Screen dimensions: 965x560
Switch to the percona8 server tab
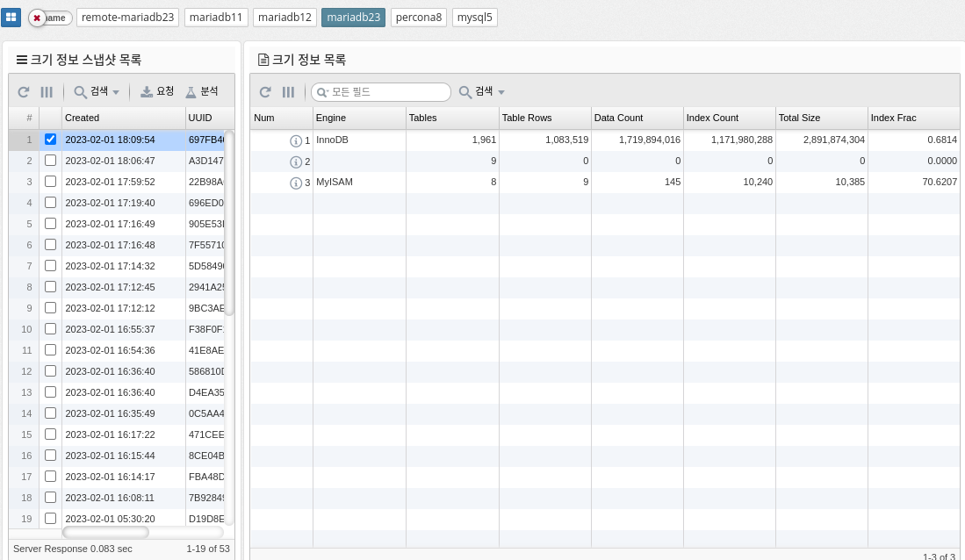(x=419, y=18)
